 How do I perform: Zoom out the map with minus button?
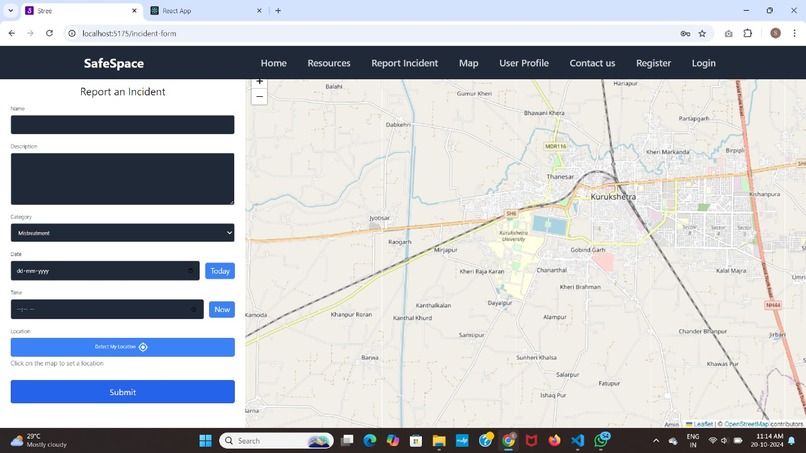260,97
